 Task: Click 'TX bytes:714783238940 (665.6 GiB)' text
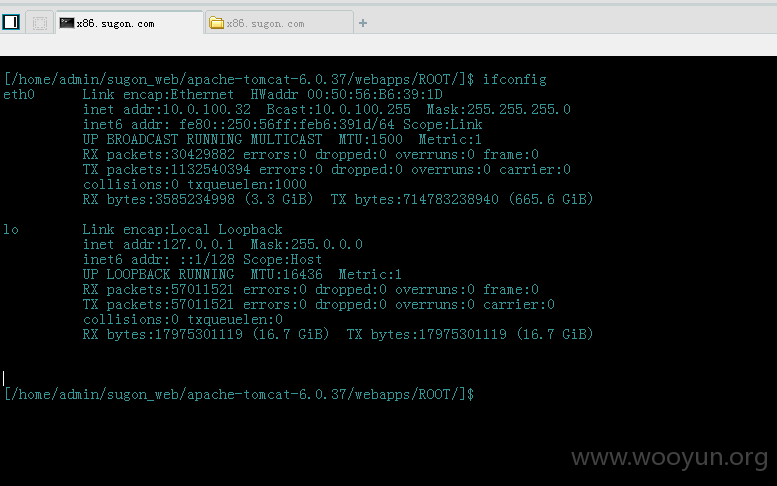[x=462, y=199]
